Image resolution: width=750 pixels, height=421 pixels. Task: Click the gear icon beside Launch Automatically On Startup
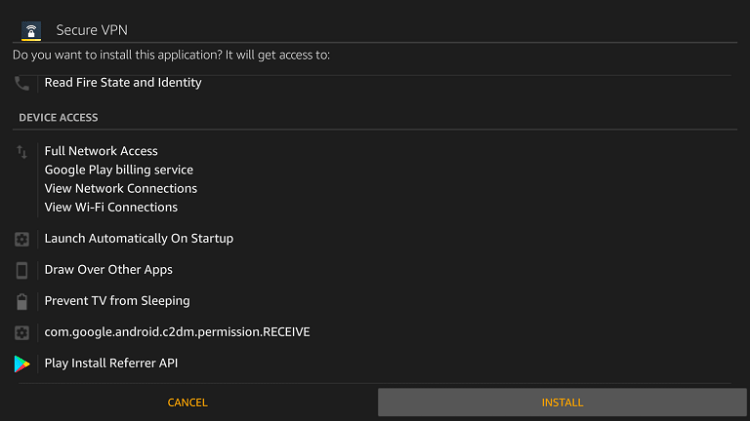tap(22, 239)
